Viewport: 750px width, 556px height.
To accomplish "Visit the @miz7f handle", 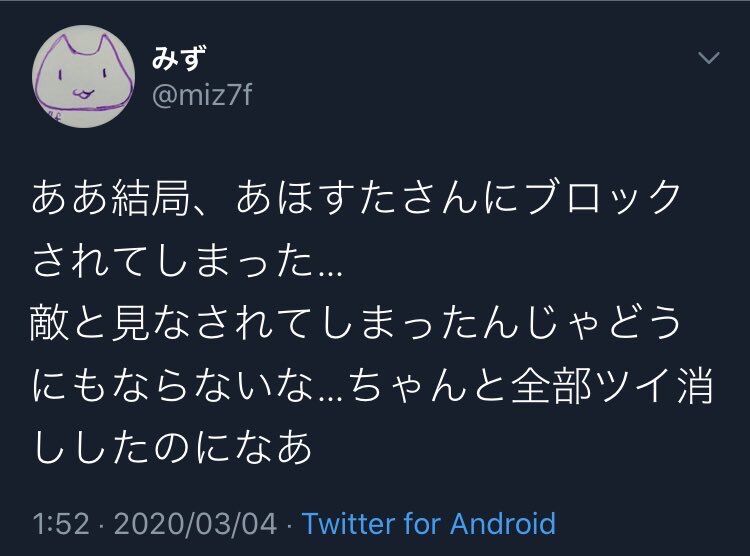I will (x=201, y=95).
